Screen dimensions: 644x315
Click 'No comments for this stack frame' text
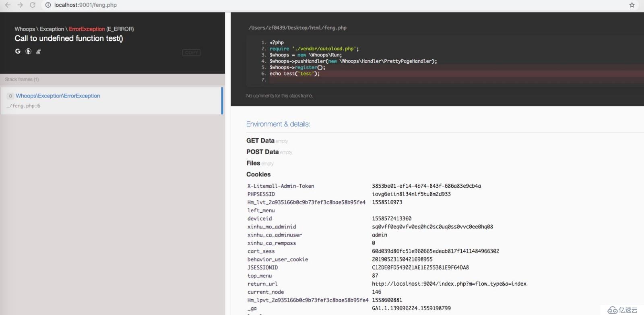279,96
